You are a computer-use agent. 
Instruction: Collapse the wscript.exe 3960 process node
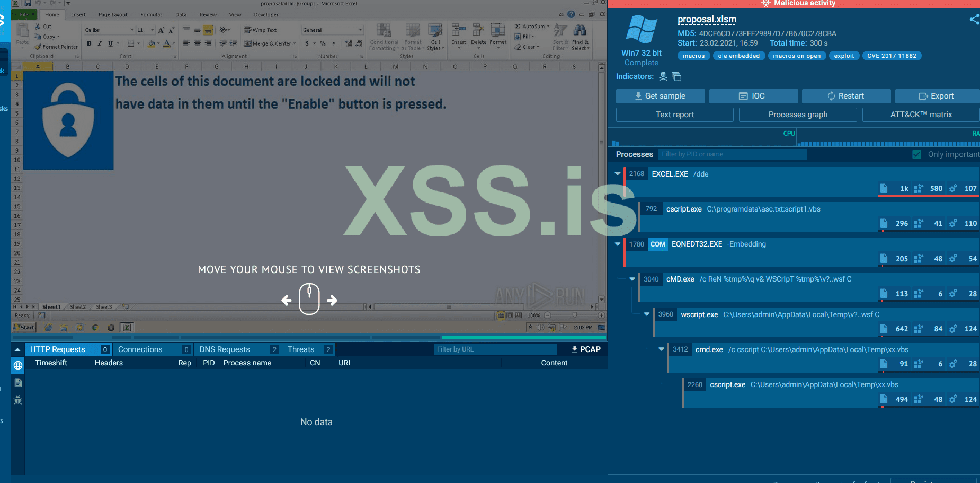tap(647, 314)
